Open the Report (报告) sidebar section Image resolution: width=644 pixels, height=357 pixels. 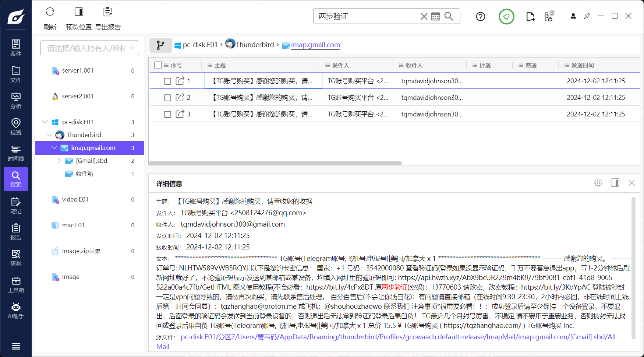coord(16,232)
